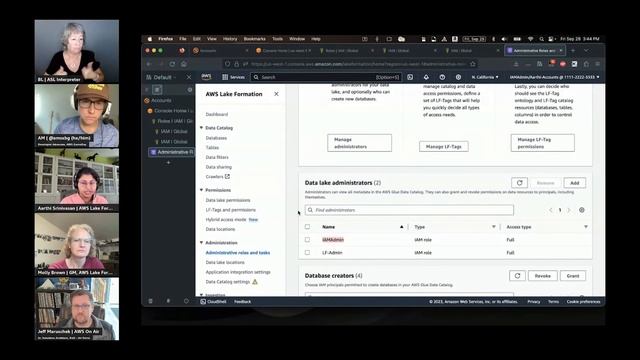
Task: Click Manage LF-Tags button
Action: [x=444, y=147]
